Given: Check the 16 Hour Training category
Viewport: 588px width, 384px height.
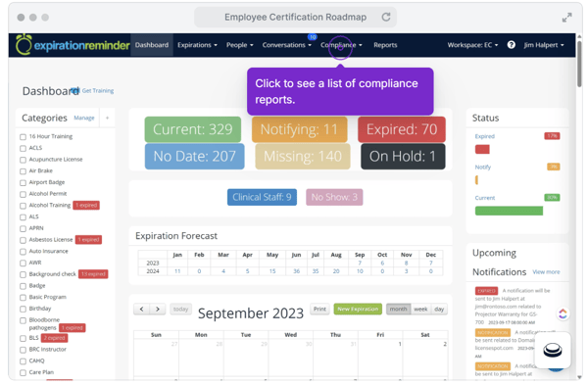Looking at the screenshot, I should pyautogui.click(x=23, y=137).
